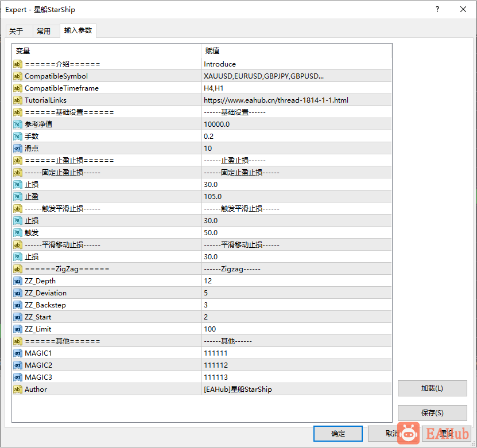477x448 pixels.
Task: Click the string icon beside ------固定止盈止损------
Action: tap(18, 173)
